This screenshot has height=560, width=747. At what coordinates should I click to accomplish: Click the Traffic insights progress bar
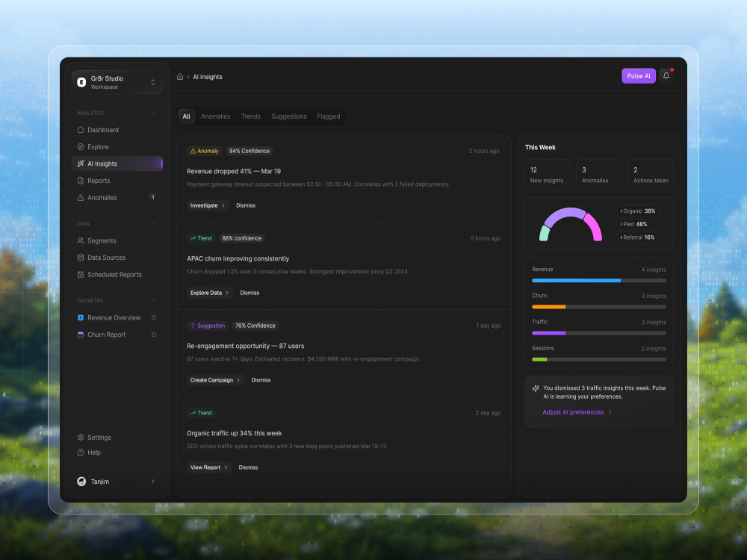[x=599, y=333]
